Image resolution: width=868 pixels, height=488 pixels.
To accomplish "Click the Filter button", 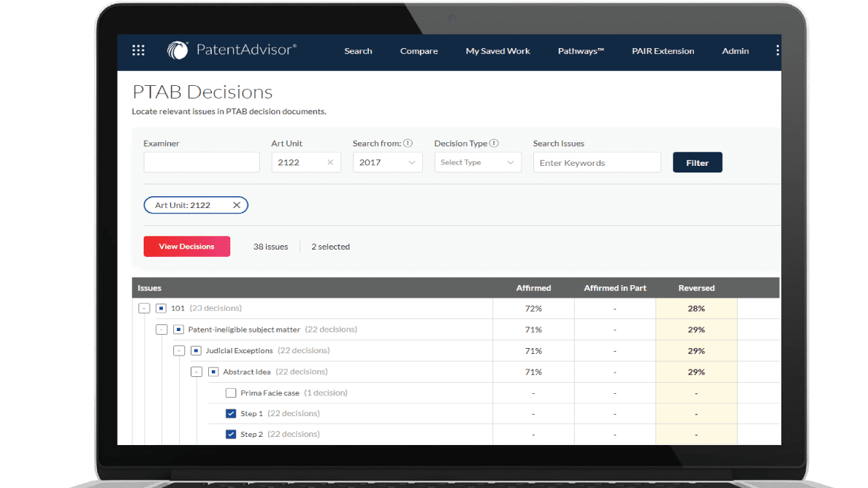I will click(698, 162).
